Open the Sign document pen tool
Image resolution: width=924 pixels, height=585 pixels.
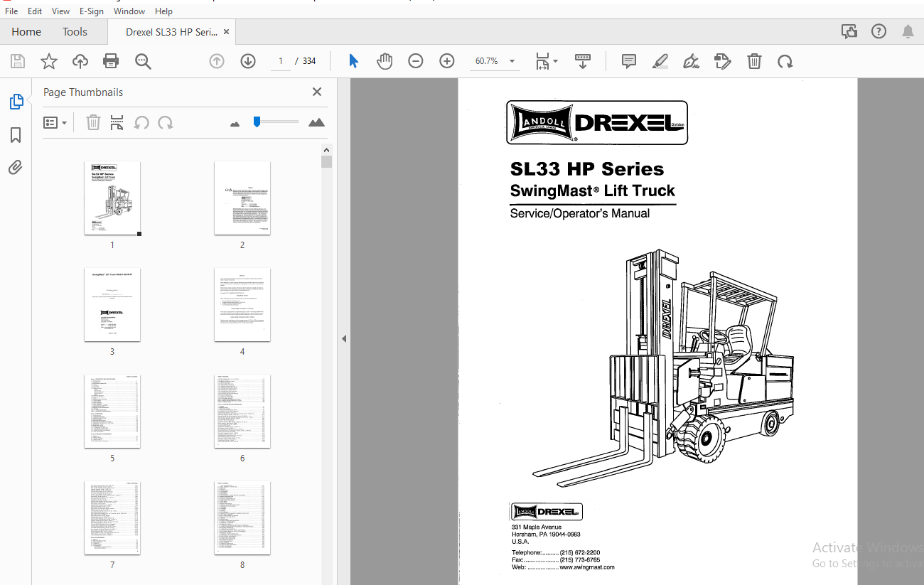(691, 61)
